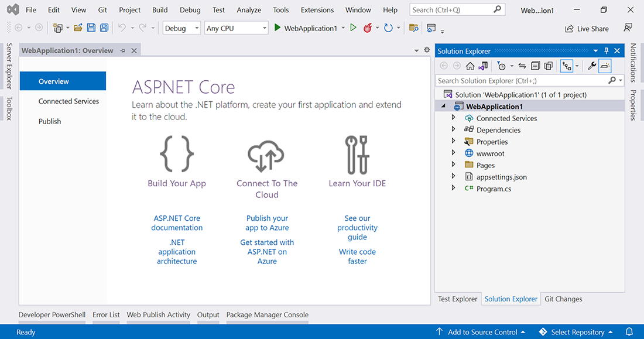Open the Build menu
Screen dimensions: 644x339
(x=160, y=10)
